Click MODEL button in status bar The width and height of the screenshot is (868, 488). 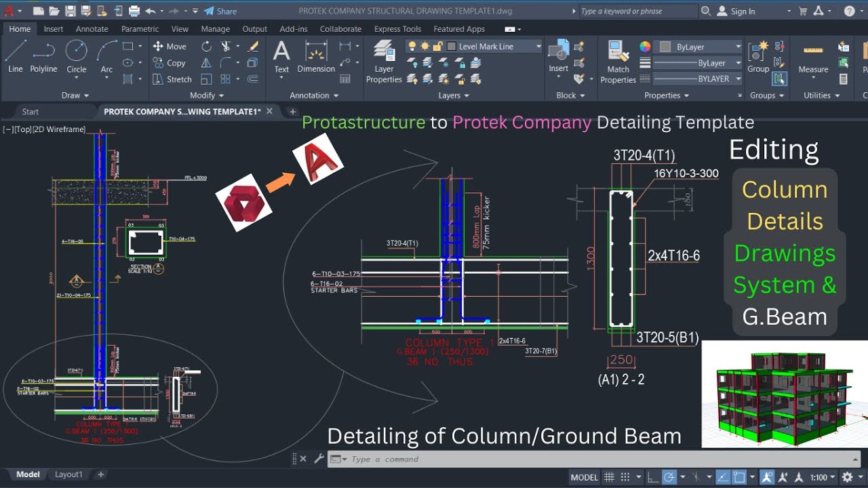(584, 477)
